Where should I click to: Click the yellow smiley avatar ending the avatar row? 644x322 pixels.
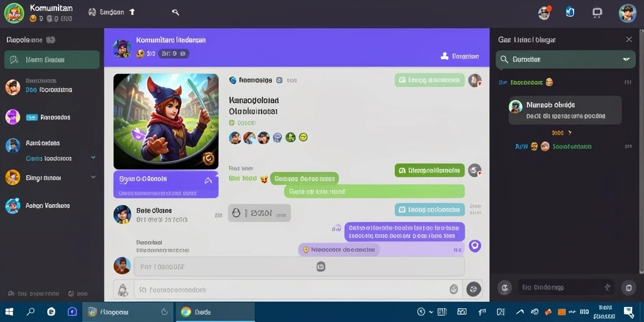[303, 138]
